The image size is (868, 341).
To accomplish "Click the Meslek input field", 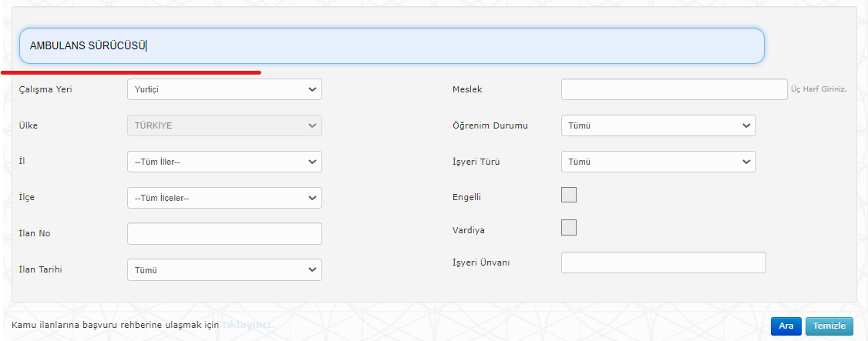I will pos(675,89).
